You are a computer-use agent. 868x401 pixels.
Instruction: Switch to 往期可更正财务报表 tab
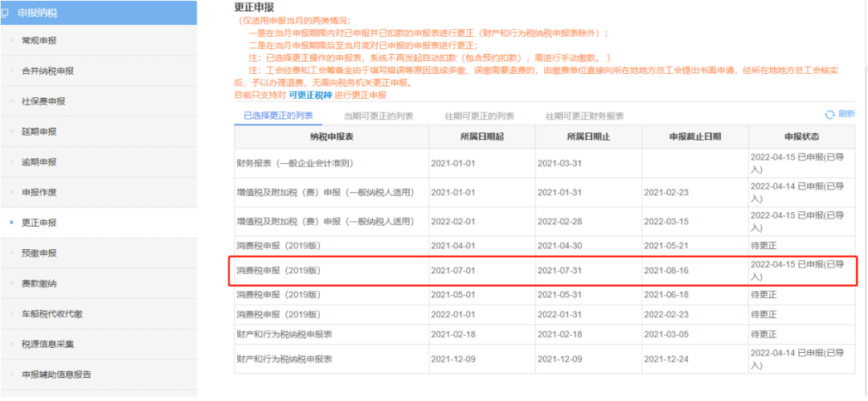pos(584,117)
